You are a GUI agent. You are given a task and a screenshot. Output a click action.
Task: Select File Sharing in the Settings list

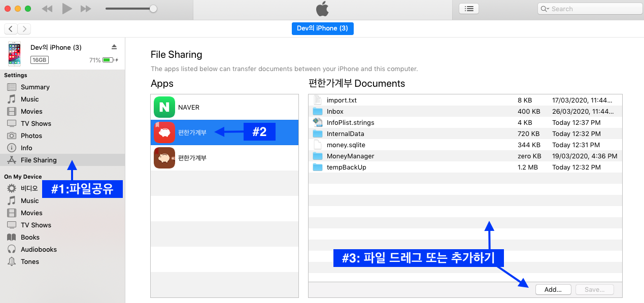click(62, 160)
